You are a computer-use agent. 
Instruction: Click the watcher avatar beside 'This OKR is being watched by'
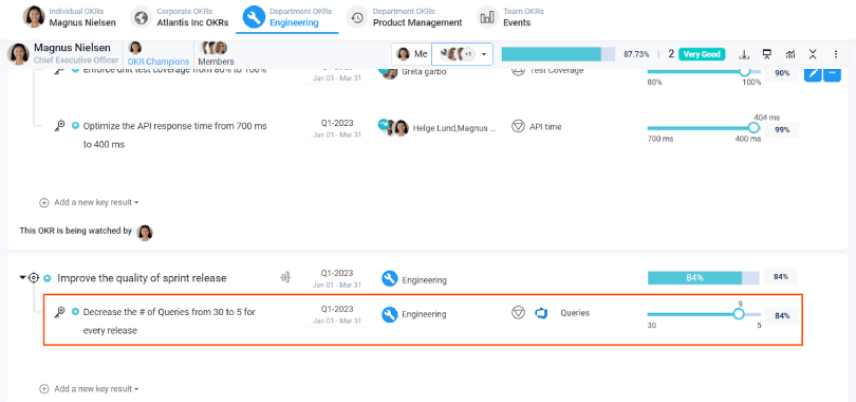(x=145, y=233)
